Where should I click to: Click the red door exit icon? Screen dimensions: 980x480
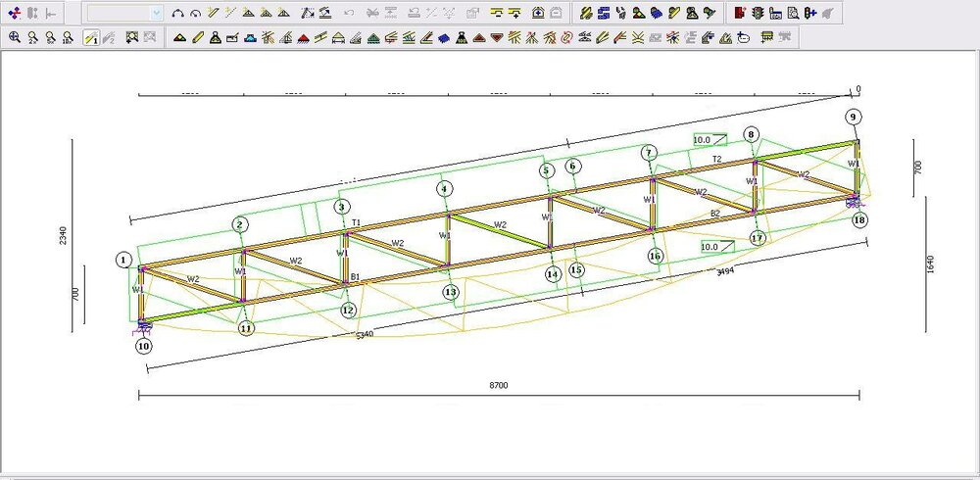coord(740,14)
